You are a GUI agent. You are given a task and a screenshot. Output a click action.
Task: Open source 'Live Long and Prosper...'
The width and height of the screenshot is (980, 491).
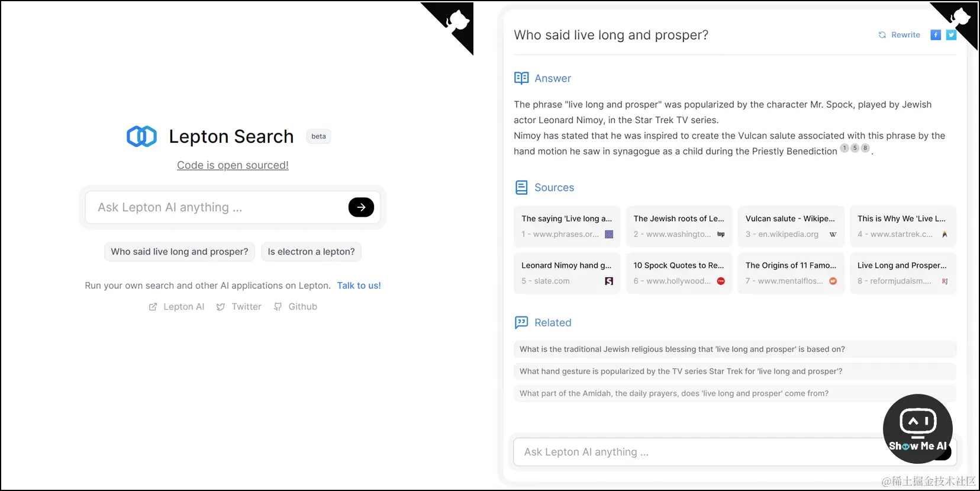[903, 273]
